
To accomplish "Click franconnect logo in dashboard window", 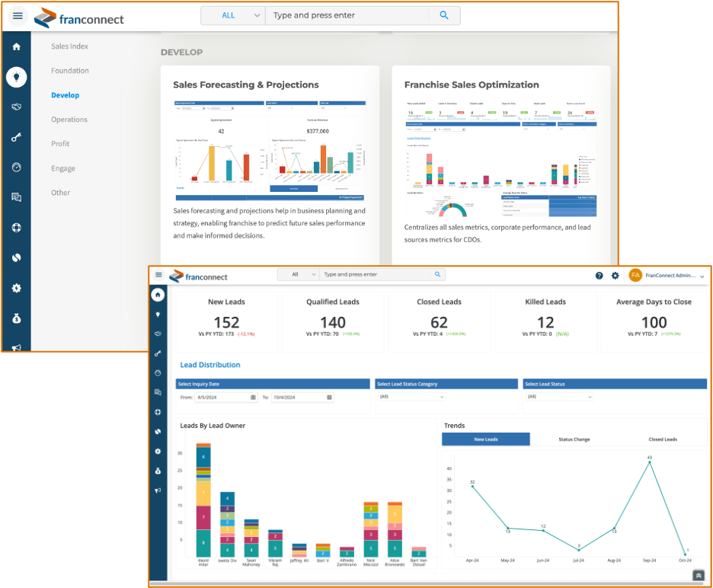I will click(198, 276).
